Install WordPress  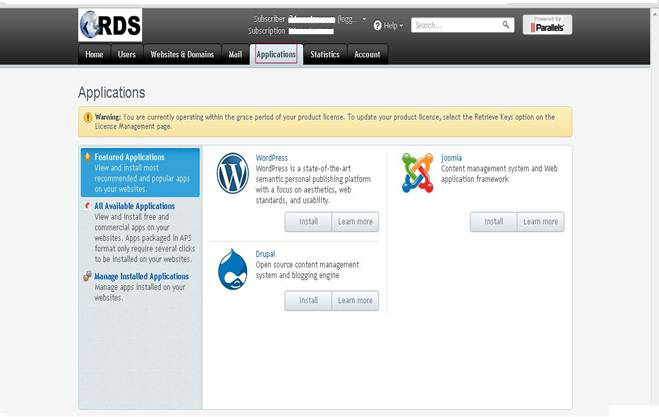click(x=308, y=222)
